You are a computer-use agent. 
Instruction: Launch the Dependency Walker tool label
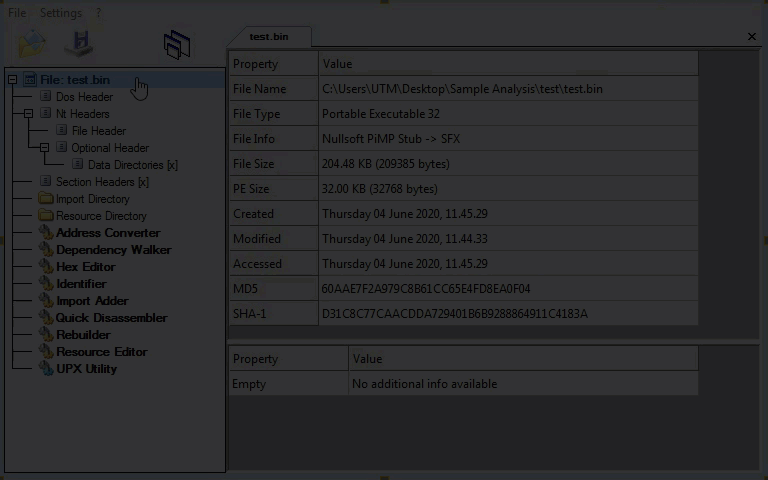(114, 250)
